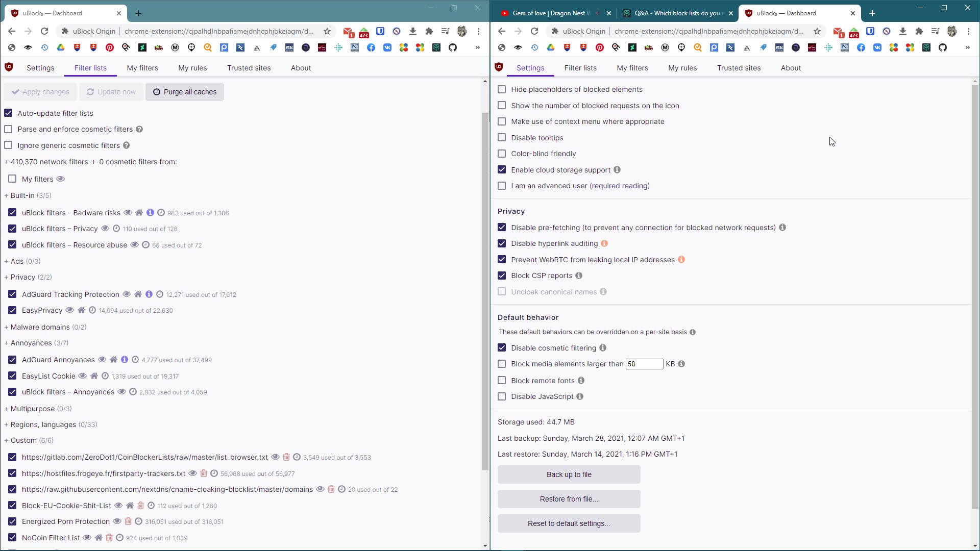
Task: Open Pinterest bookmark in left window bookmarks bar
Action: click(x=110, y=47)
